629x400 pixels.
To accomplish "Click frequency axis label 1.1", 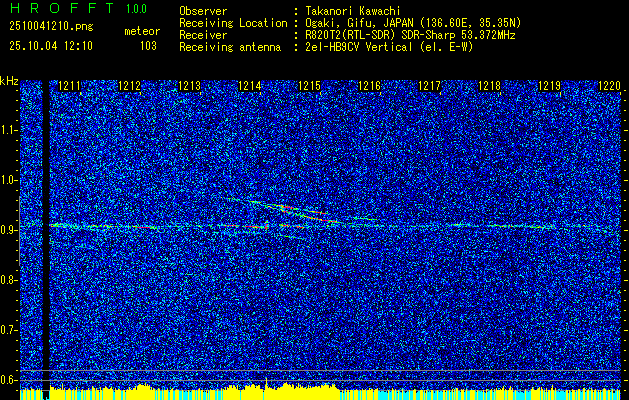I will click(x=8, y=130).
